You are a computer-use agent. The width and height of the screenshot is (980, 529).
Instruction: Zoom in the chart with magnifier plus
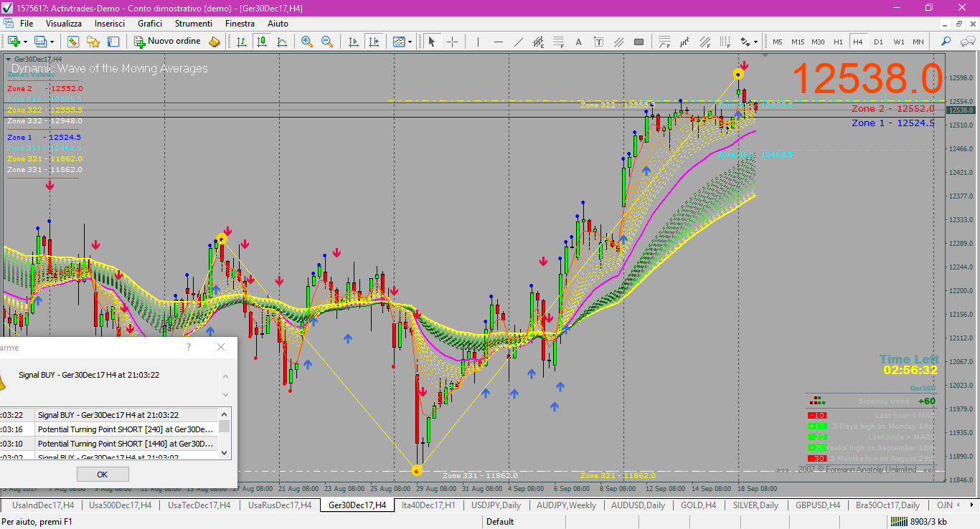(307, 42)
